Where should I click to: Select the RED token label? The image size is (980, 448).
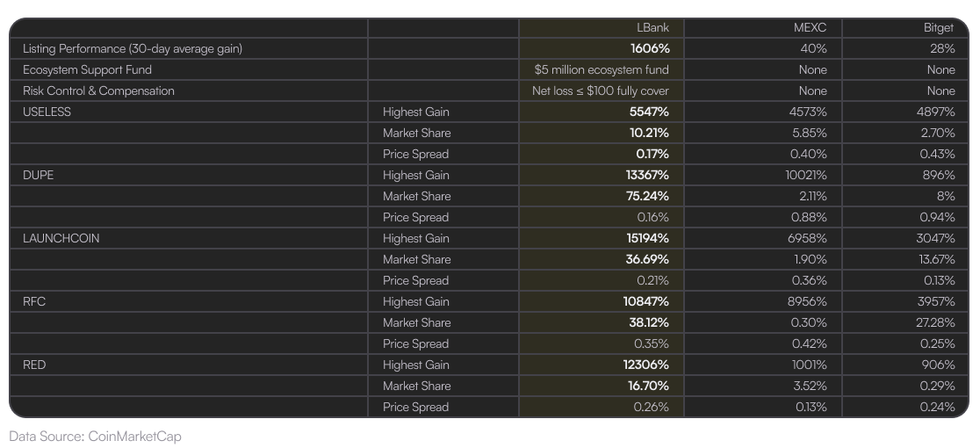(x=34, y=365)
